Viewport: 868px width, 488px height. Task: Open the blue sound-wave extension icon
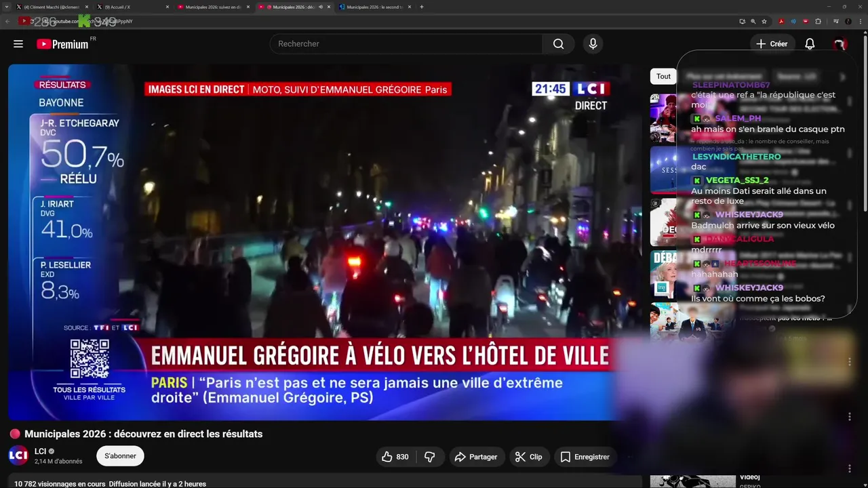(793, 21)
